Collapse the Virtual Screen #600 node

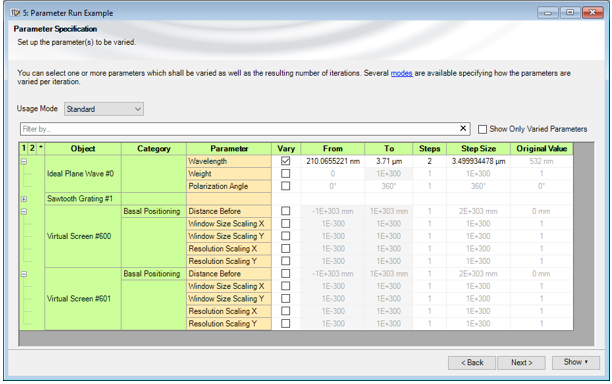[24, 211]
